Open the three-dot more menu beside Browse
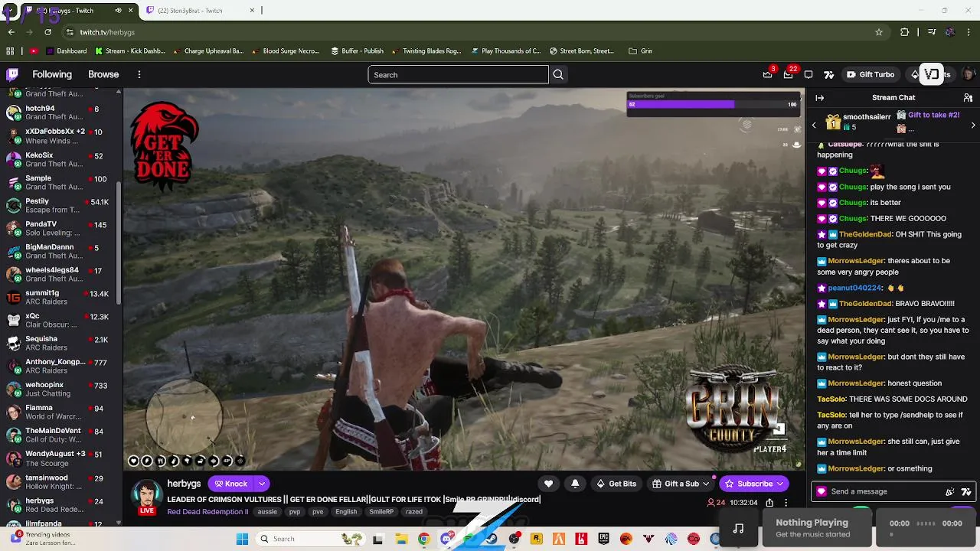This screenshot has height=551, width=980. pos(139,74)
